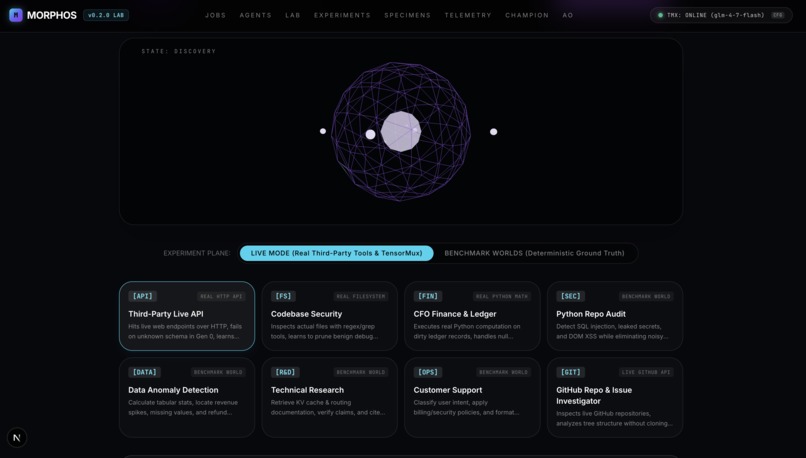Click the TMX Online status pill
Screen dimensions: 806x458
pyautogui.click(x=721, y=15)
